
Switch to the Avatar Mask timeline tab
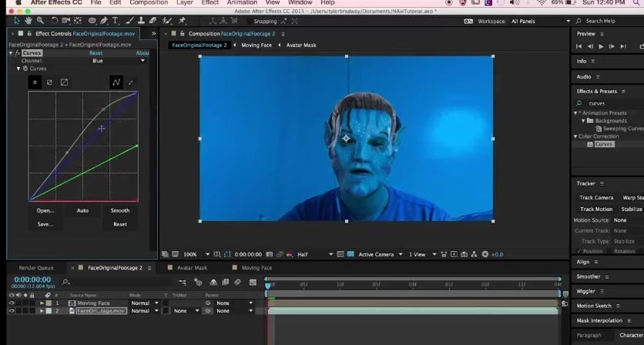pyautogui.click(x=192, y=268)
